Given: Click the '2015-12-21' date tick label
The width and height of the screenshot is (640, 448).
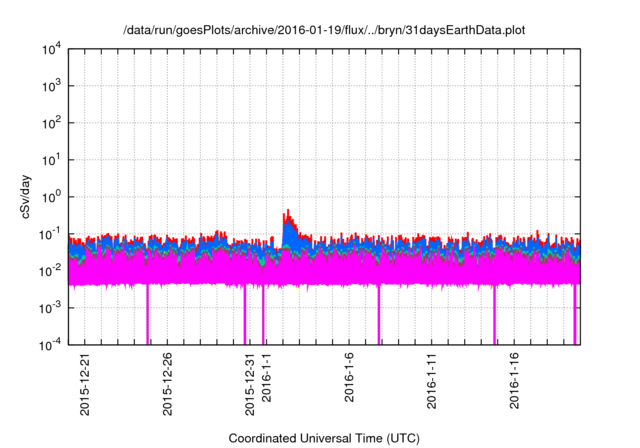Looking at the screenshot, I should coord(84,384).
